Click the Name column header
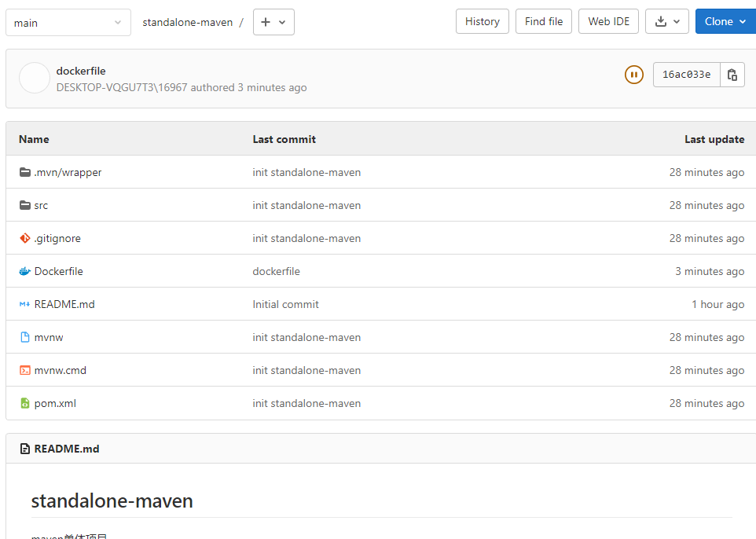Image resolution: width=756 pixels, height=539 pixels. (34, 139)
